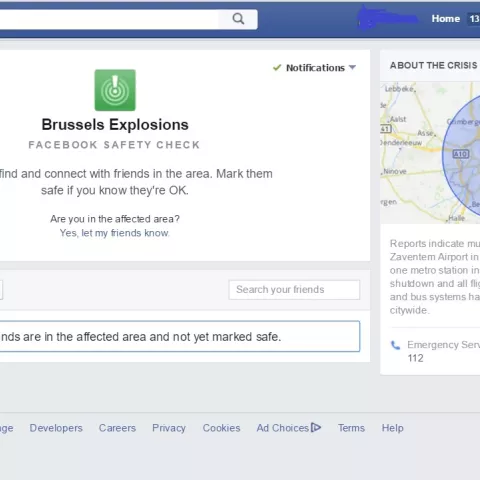Click the search magnifier icon

coord(238,19)
